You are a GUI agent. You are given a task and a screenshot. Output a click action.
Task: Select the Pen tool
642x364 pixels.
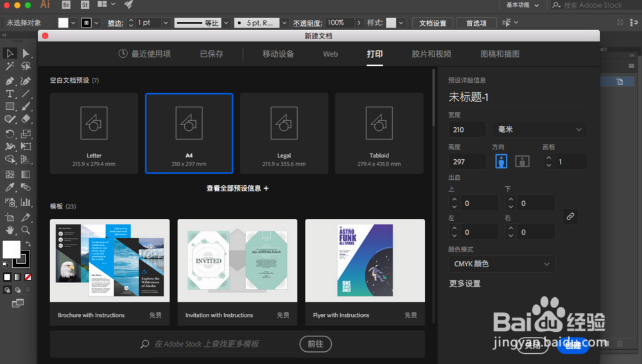[10, 81]
